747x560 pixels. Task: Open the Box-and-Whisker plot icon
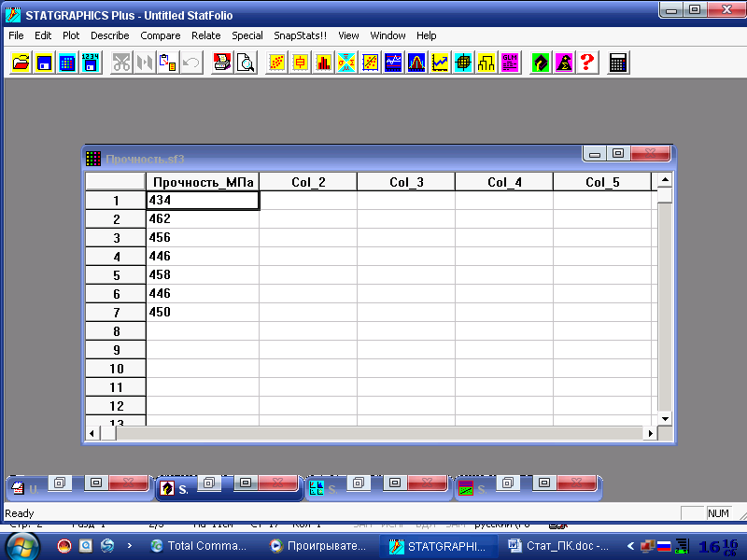300,63
